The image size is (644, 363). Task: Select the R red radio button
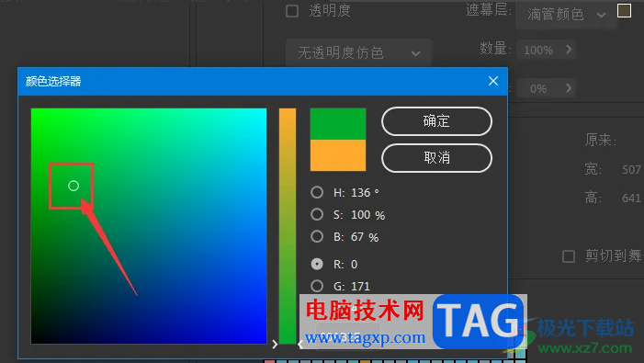pos(317,264)
